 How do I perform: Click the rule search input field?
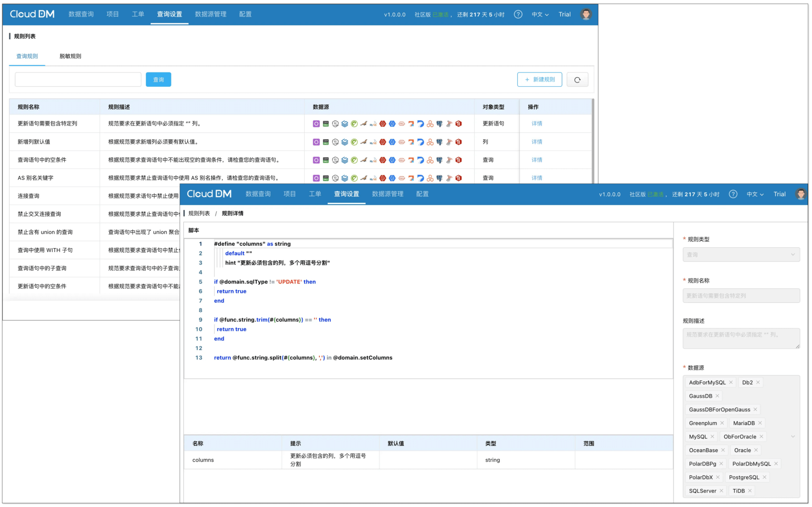point(78,80)
